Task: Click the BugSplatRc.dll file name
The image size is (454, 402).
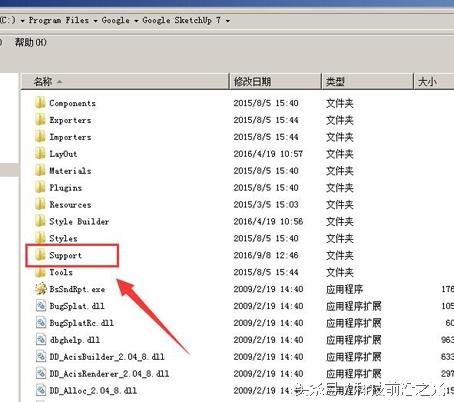Action: (81, 323)
